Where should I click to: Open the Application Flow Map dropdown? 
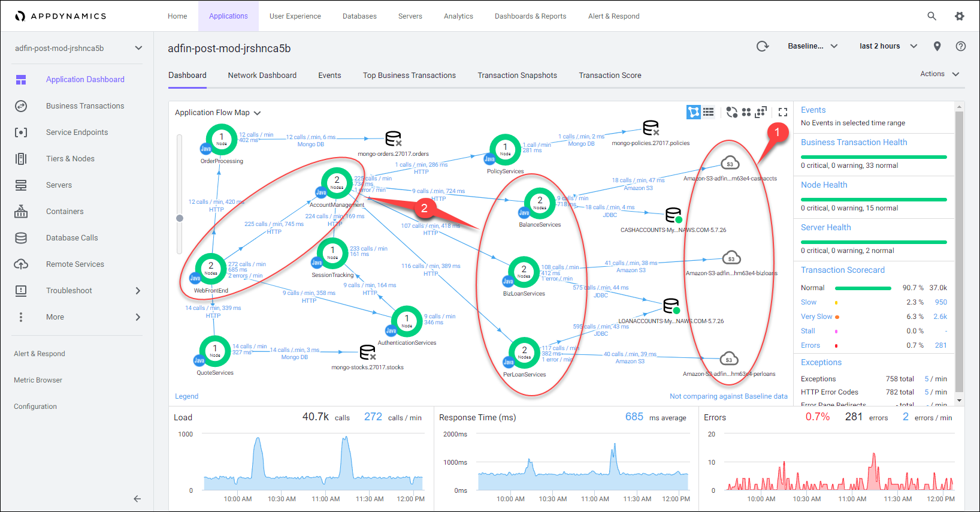coord(217,113)
